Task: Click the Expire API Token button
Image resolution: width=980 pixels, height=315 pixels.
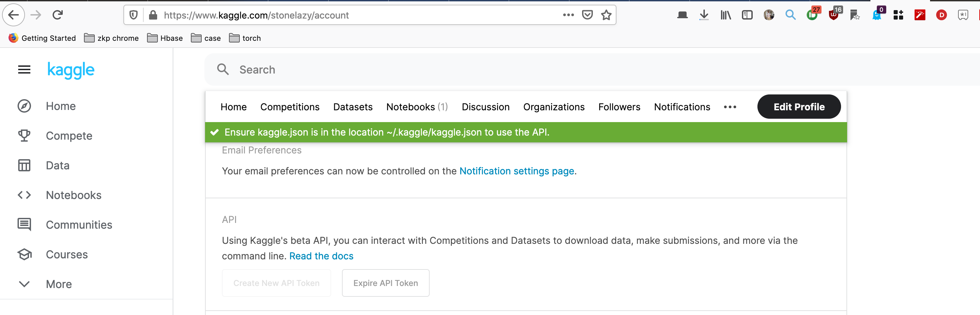Action: [x=385, y=283]
